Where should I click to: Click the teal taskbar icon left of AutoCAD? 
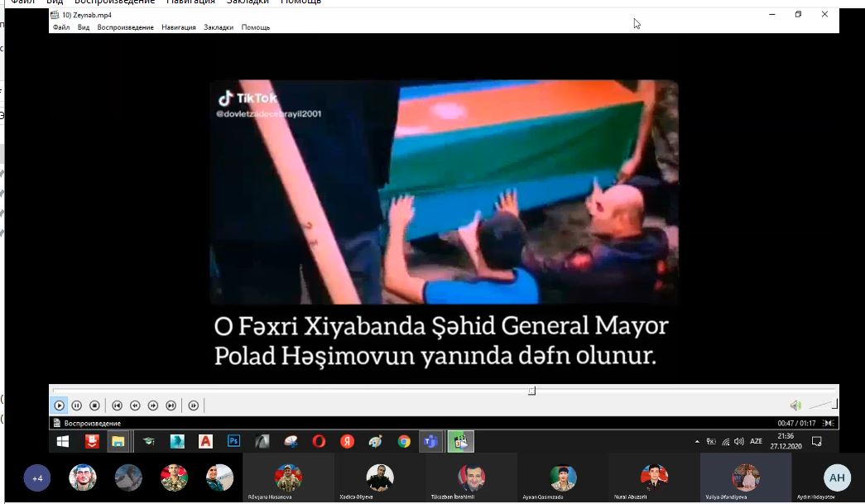[x=177, y=442]
